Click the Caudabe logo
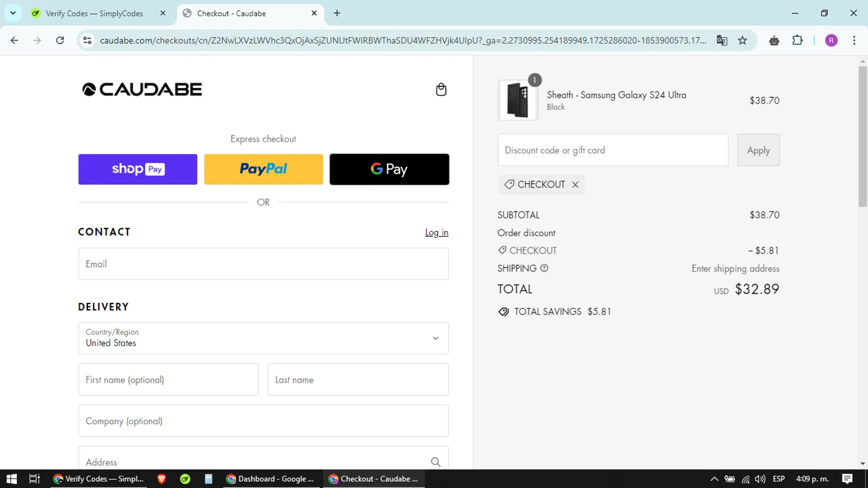The width and height of the screenshot is (868, 488). coord(142,89)
